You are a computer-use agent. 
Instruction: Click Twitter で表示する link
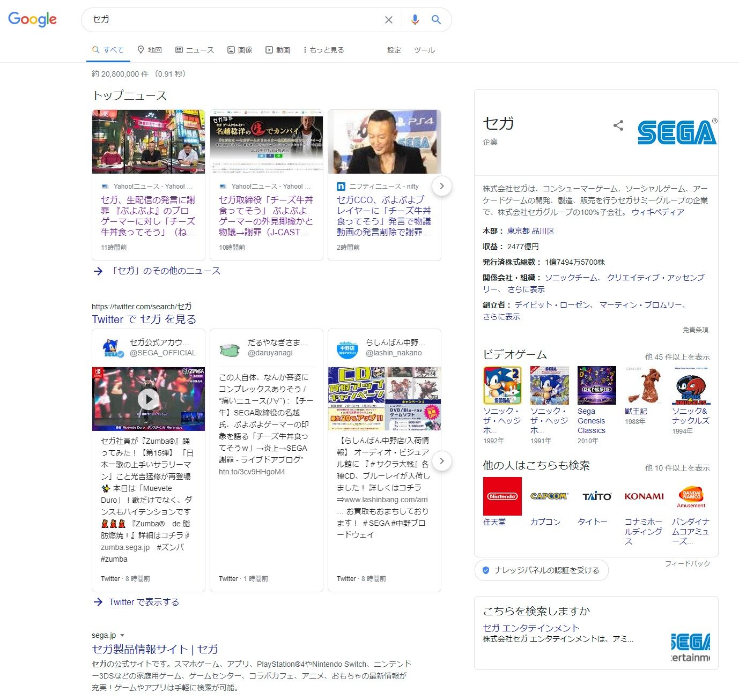pyautogui.click(x=144, y=602)
